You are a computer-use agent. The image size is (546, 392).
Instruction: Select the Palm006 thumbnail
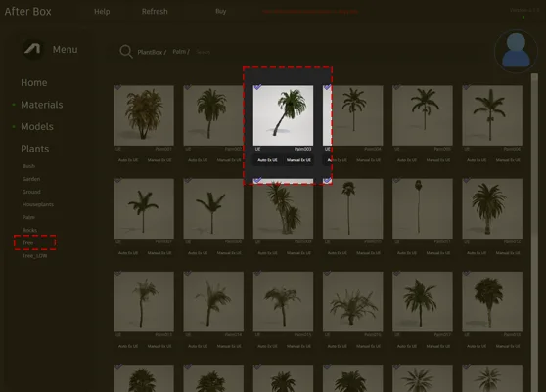(x=492, y=115)
